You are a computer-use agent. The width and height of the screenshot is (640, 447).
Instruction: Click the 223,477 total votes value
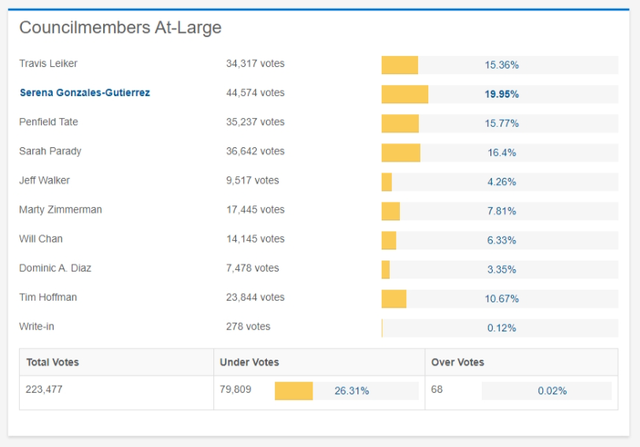tap(46, 390)
